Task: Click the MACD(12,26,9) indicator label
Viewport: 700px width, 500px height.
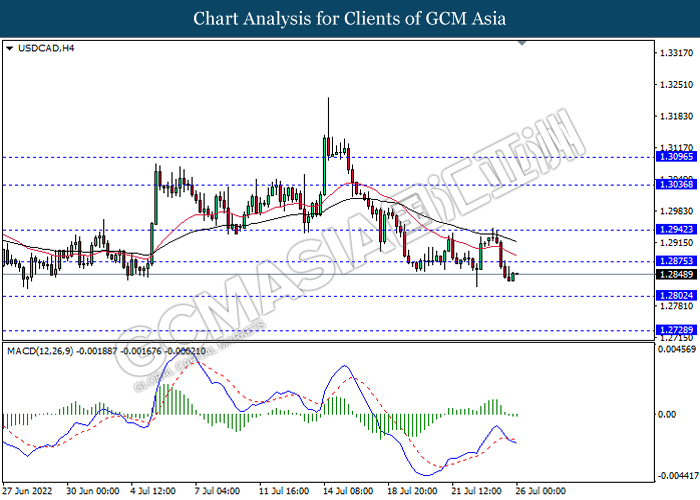Action: pos(40,351)
